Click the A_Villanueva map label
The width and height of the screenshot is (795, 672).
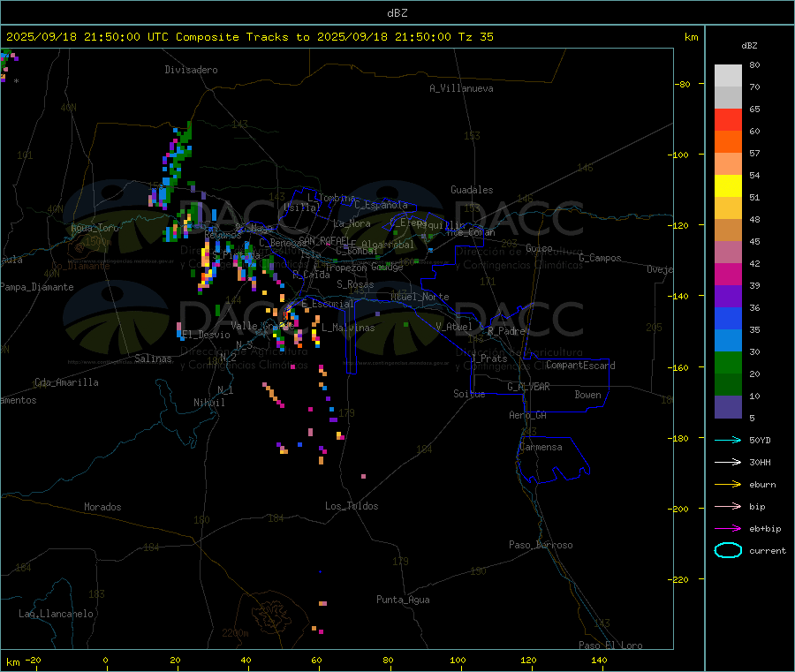coord(461,88)
